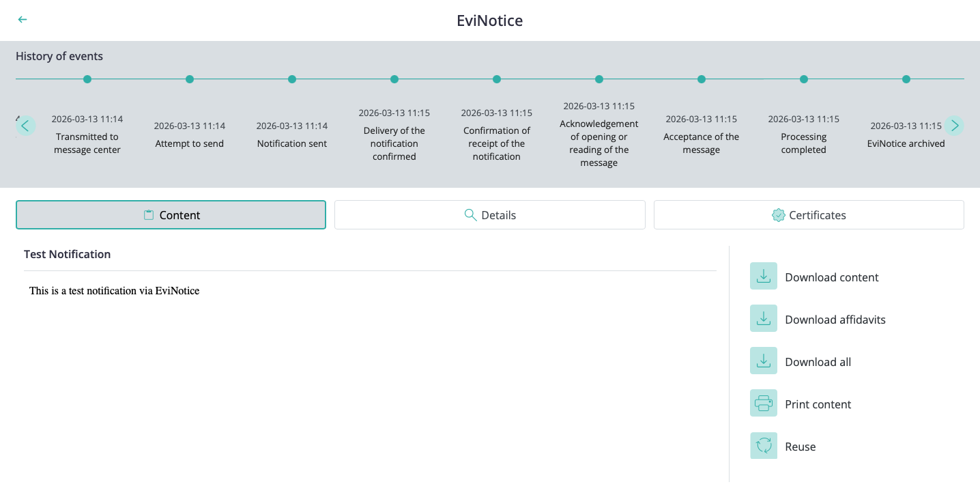Image resolution: width=980 pixels, height=491 pixels.
Task: Click the Test Notification subject heading
Action: 67,254
